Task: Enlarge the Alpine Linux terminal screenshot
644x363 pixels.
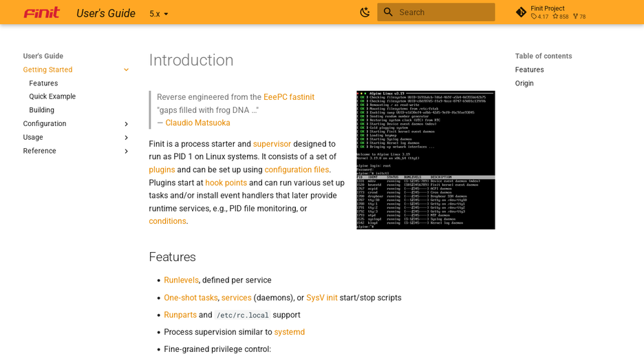Action: pyautogui.click(x=425, y=160)
